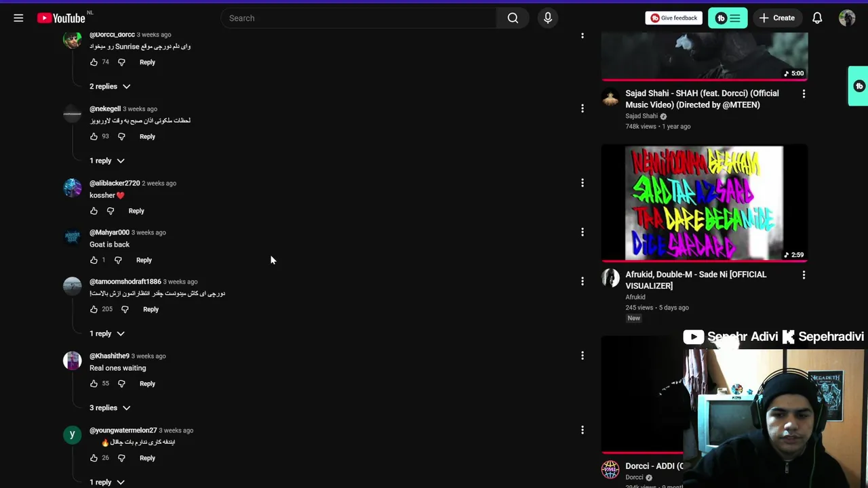This screenshot has height=488, width=868.
Task: Reply to @tamoomshodraft1886 comment
Action: (151, 309)
